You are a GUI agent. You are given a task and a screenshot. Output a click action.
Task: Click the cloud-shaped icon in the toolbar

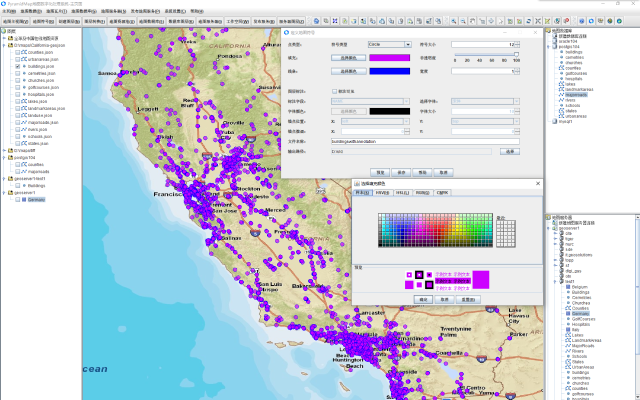382,21
